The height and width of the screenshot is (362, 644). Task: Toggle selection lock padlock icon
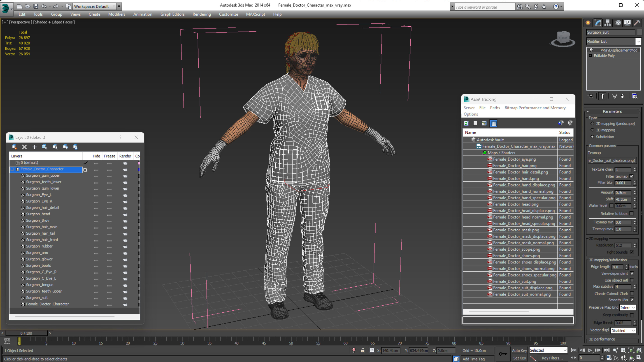(363, 350)
